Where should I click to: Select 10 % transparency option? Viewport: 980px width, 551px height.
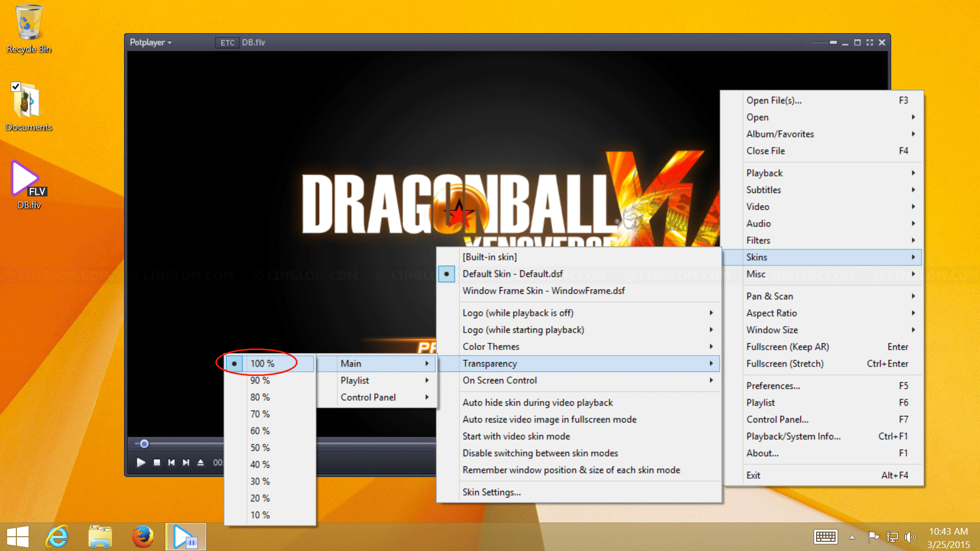click(x=269, y=515)
